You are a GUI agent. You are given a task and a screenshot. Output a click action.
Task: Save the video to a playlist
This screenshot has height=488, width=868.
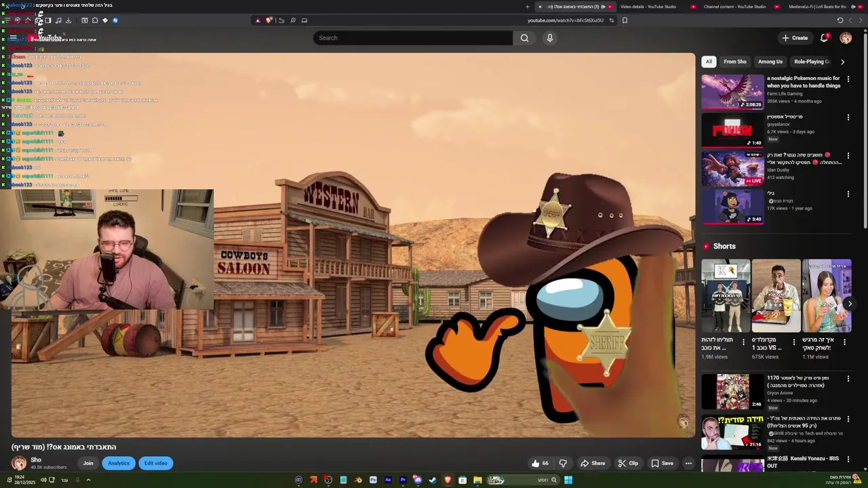(663, 464)
